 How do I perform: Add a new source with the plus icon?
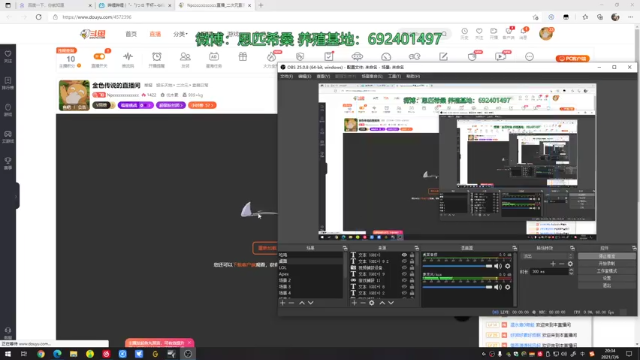click(354, 303)
